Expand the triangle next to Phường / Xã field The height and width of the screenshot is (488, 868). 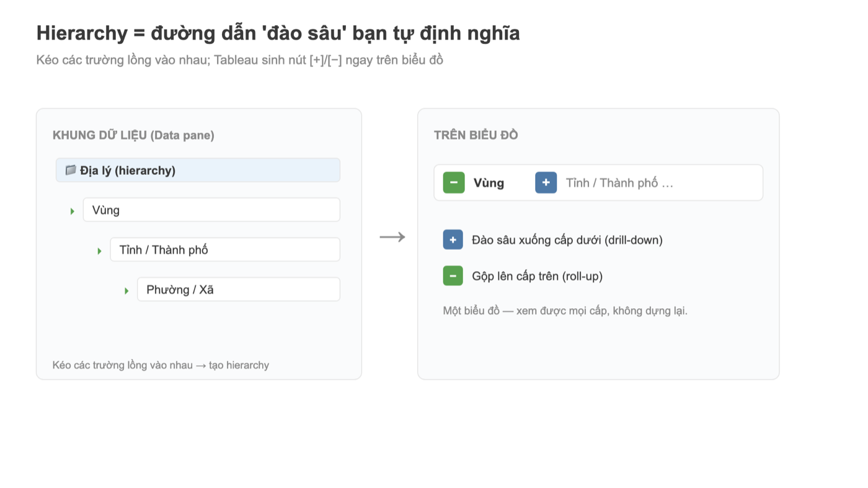tap(126, 291)
